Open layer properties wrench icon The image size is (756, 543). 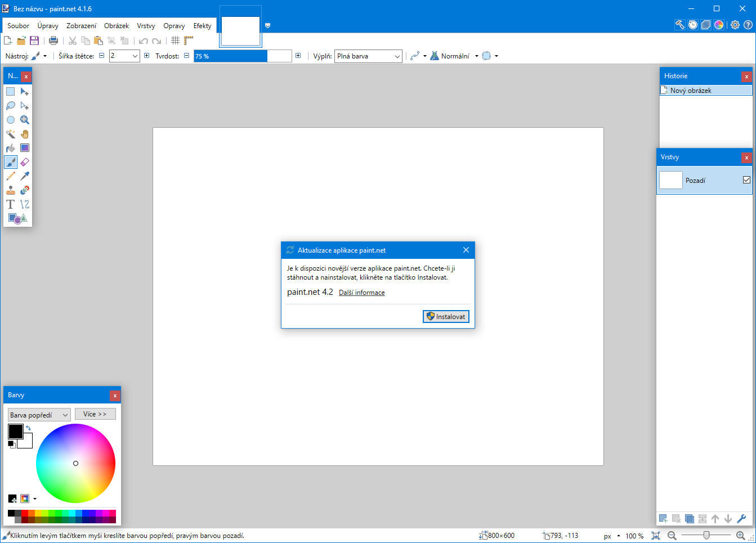[x=741, y=519]
